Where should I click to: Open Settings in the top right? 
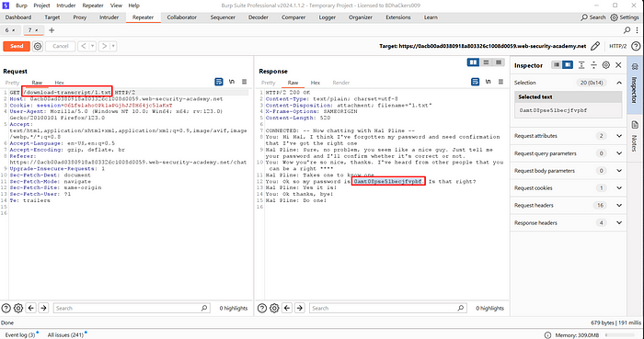pyautogui.click(x=625, y=17)
